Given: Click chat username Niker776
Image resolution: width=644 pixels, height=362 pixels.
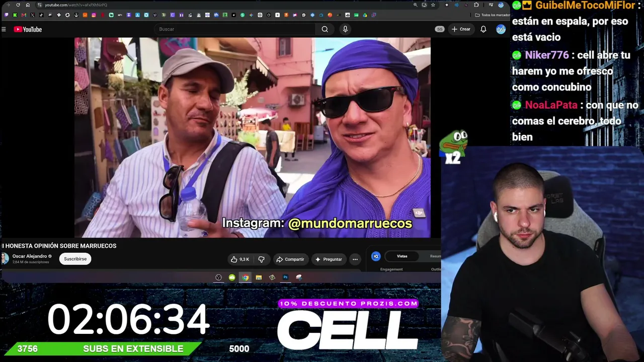Looking at the screenshot, I should click(x=547, y=55).
